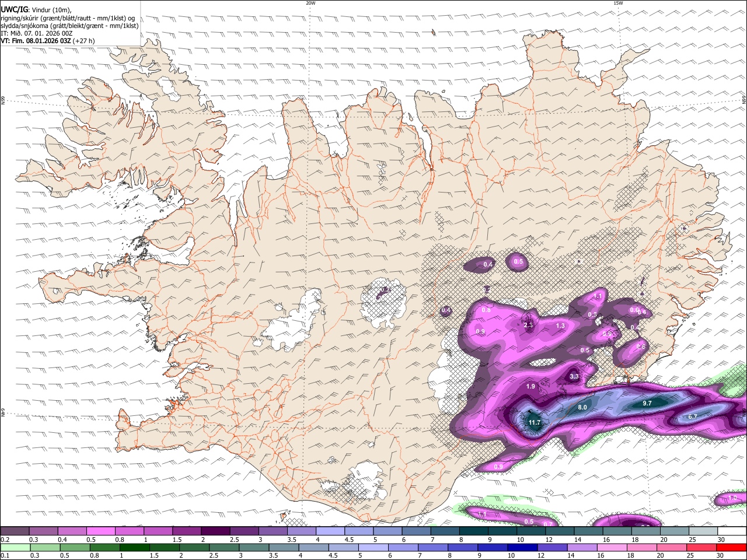This screenshot has width=747, height=560.
Task: Click the 0.7 value label offshore south
Action: point(548,524)
